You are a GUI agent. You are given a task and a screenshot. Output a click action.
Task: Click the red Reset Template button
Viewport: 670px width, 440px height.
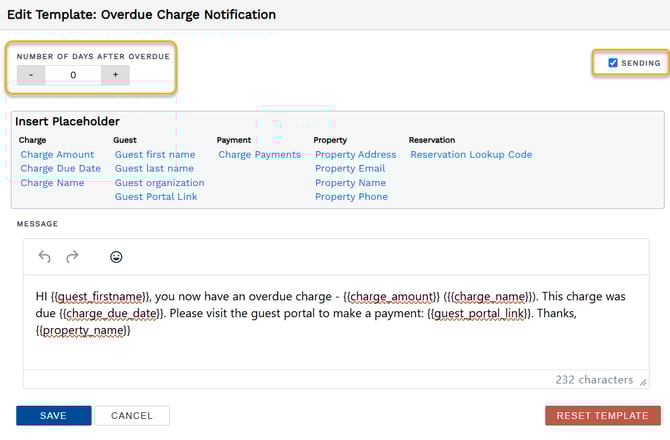(x=602, y=415)
